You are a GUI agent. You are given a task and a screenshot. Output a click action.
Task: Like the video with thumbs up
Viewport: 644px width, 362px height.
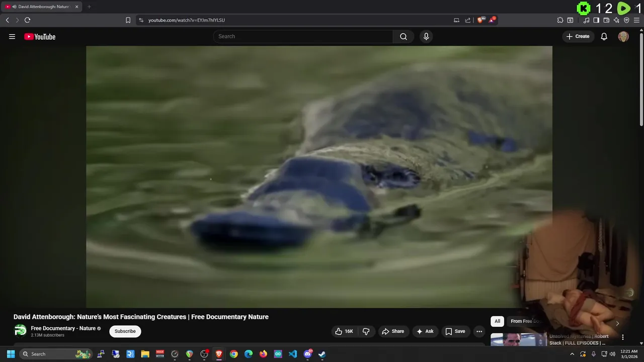click(344, 331)
